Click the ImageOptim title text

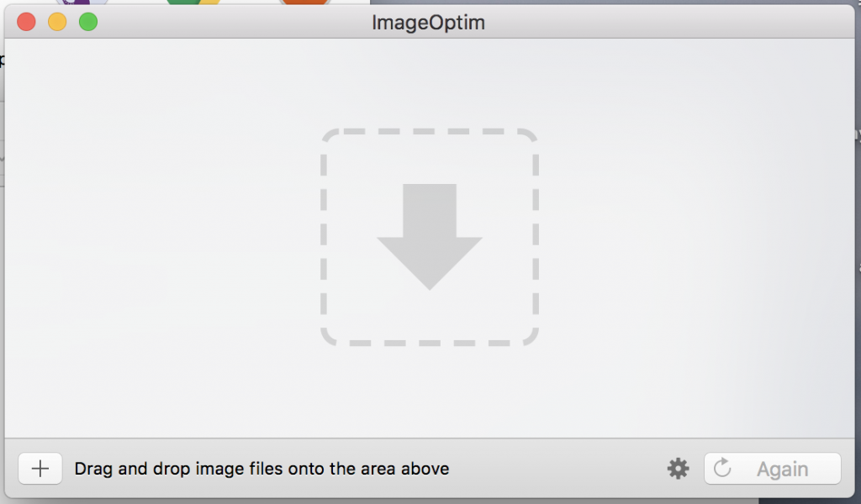[428, 23]
